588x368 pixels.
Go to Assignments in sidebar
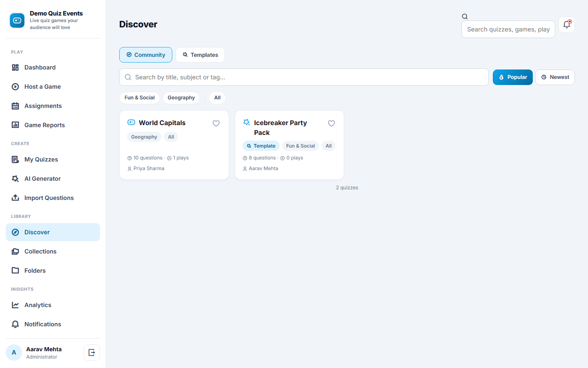(x=53, y=106)
